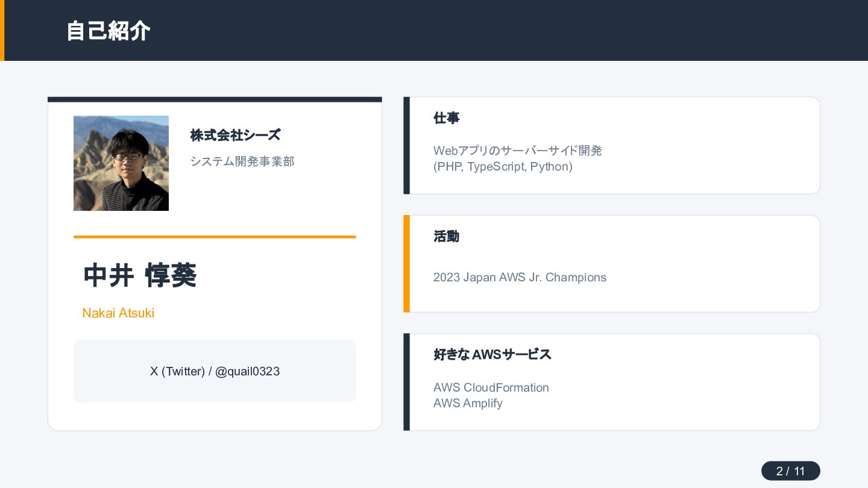Click the orange divider line under the photo
Image resolution: width=868 pixels, height=488 pixels.
[215, 237]
